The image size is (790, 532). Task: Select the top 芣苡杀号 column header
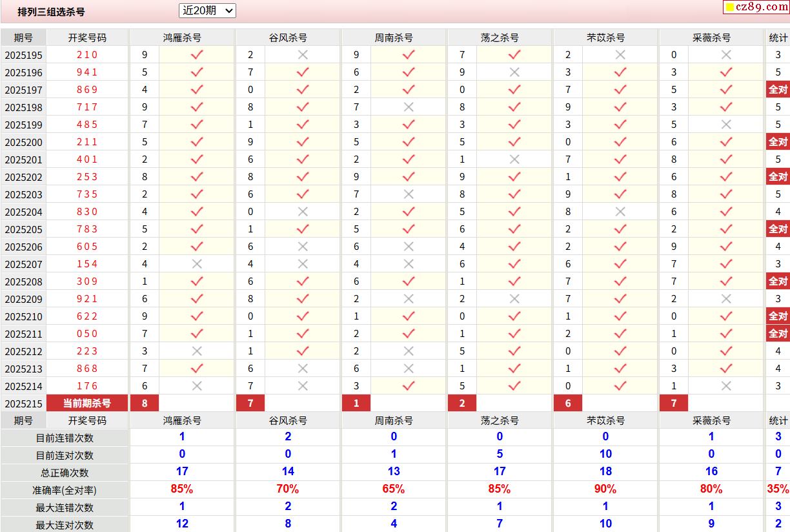(605, 37)
